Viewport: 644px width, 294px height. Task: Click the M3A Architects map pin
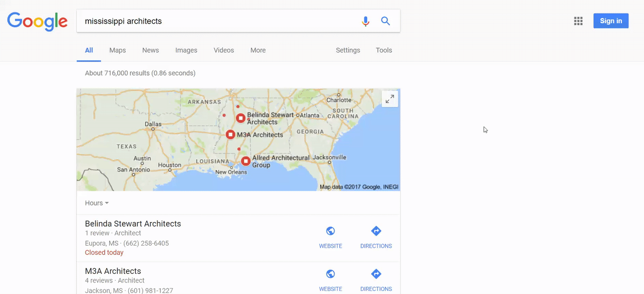coord(230,134)
